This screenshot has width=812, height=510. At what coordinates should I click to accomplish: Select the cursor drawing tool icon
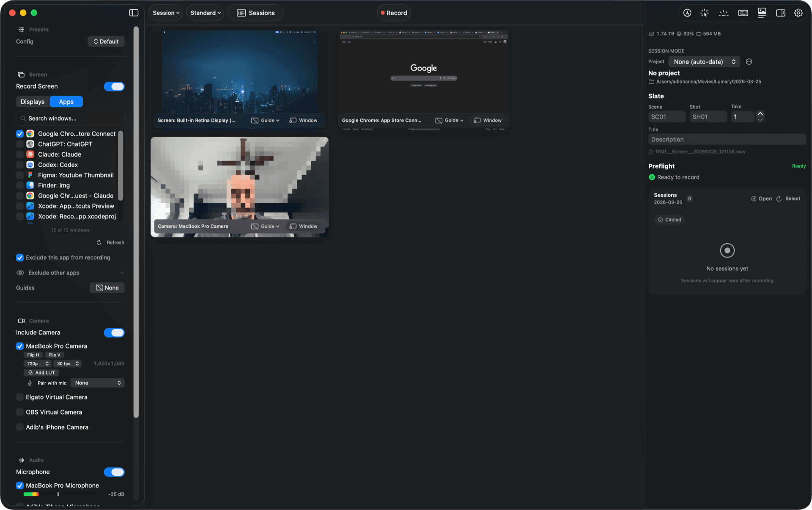coord(687,13)
